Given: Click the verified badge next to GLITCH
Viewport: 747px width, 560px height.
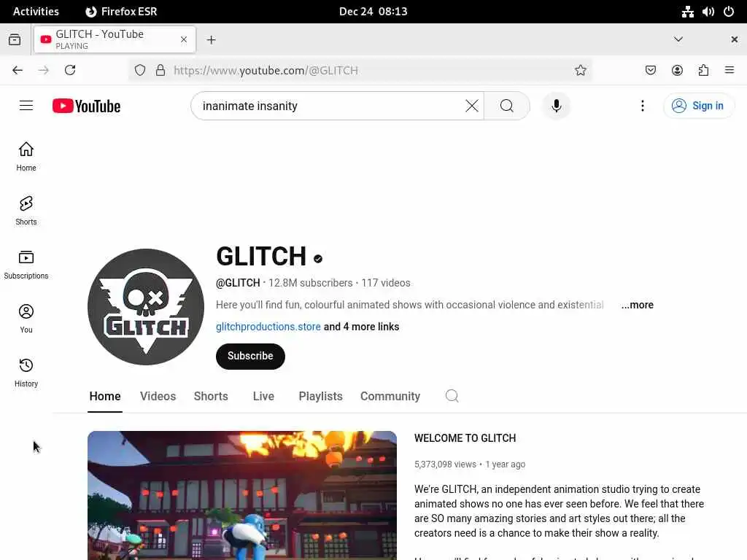Looking at the screenshot, I should pyautogui.click(x=318, y=259).
